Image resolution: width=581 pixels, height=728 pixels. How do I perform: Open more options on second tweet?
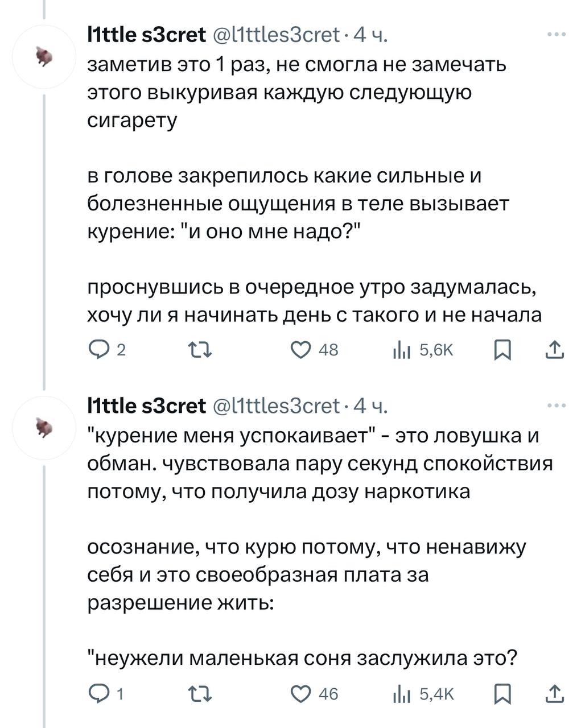point(556,406)
